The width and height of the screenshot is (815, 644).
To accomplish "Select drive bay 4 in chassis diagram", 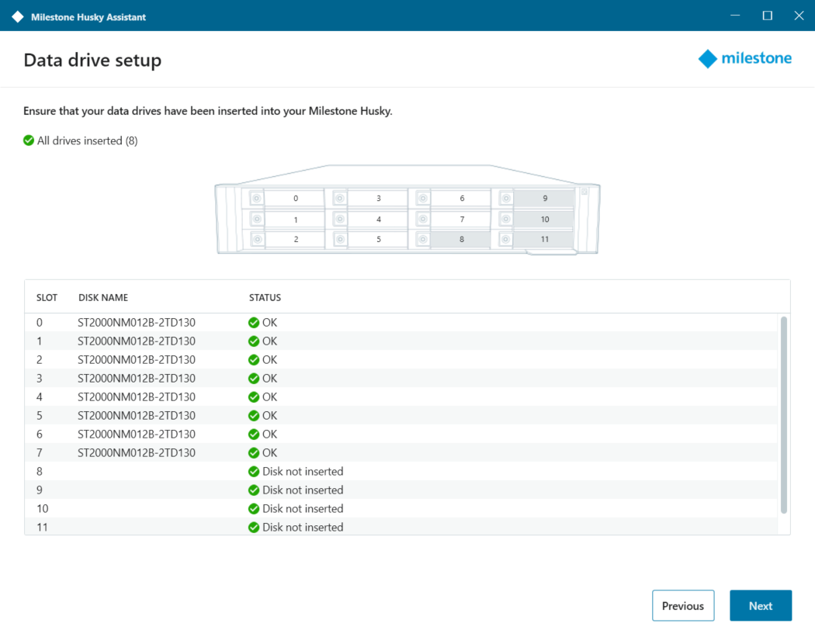I will pos(378,220).
